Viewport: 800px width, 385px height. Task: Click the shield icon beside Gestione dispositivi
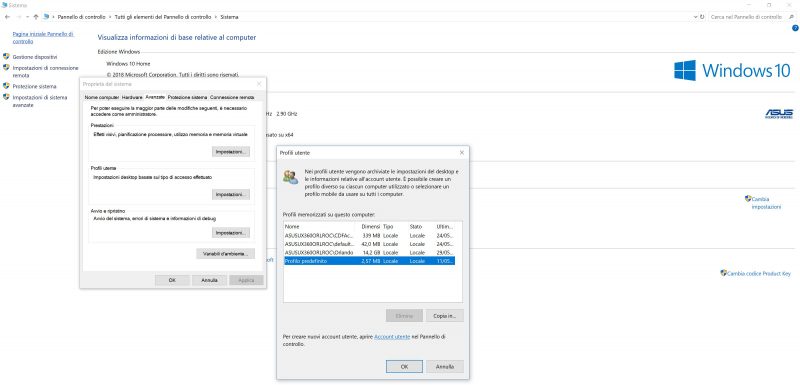(6, 57)
